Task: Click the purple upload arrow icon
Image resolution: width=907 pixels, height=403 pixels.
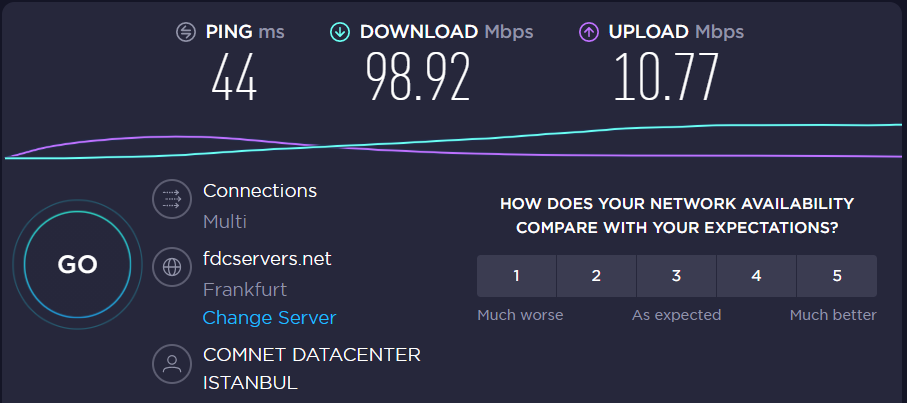Action: coord(588,32)
